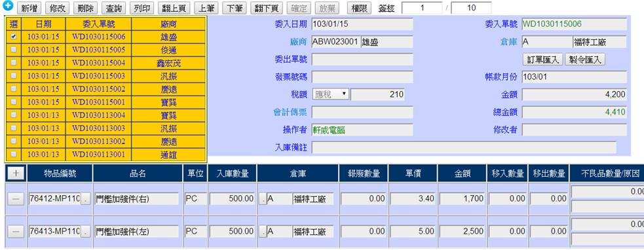Click the 操作者 field 軒威電腦

click(362, 130)
